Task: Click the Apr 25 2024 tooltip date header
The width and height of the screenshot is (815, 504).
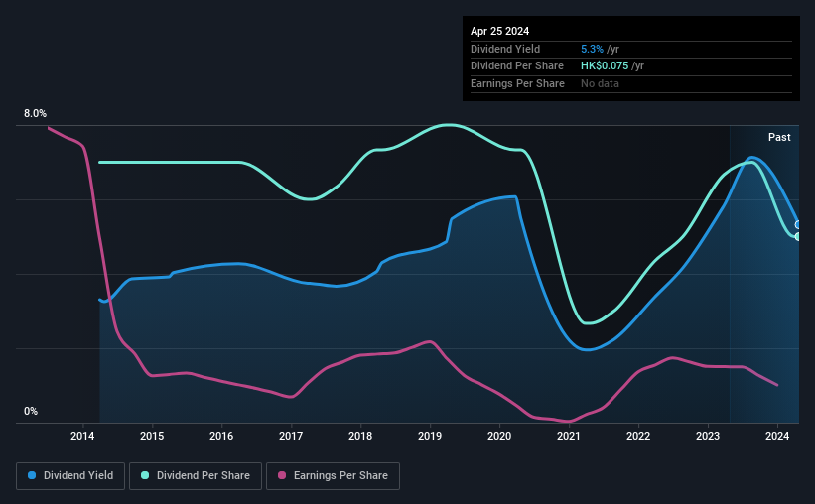Action: [499, 31]
